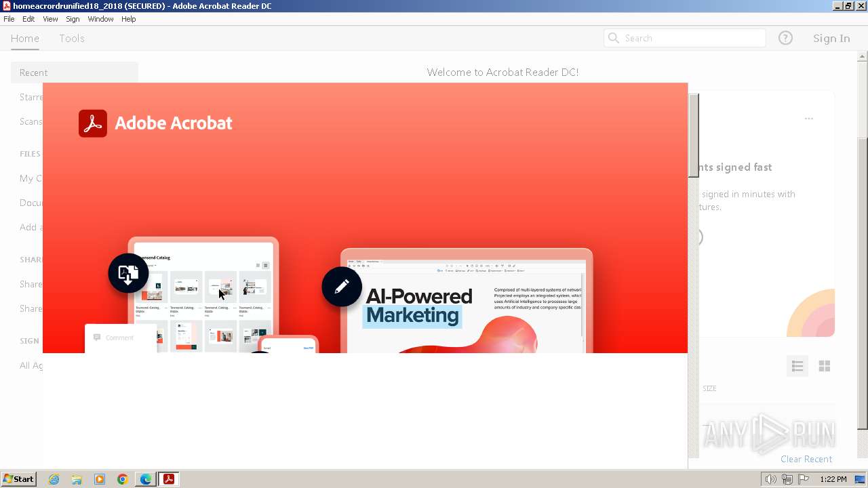Viewport: 868px width, 488px height.
Task: Click the network tray icon
Action: click(787, 479)
